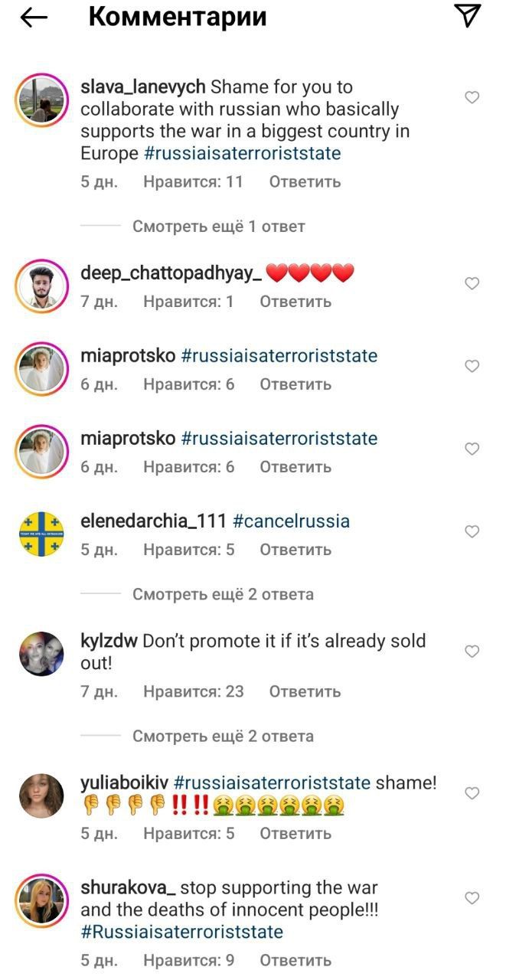
Task: Like slava_lanevych's comment with the heart
Action: point(472,97)
